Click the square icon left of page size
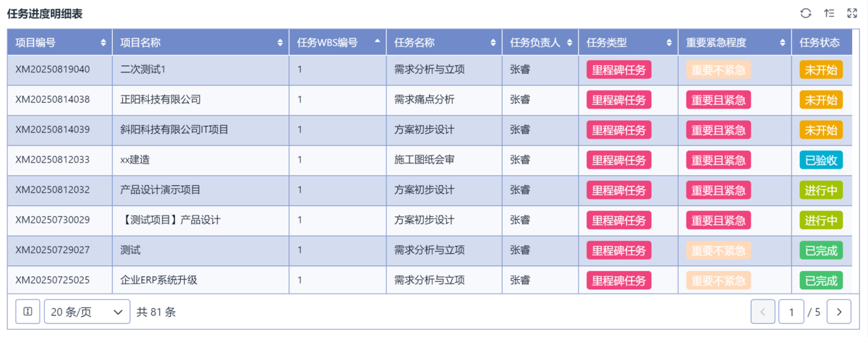Screen dimensions: 868x337 tap(27, 312)
